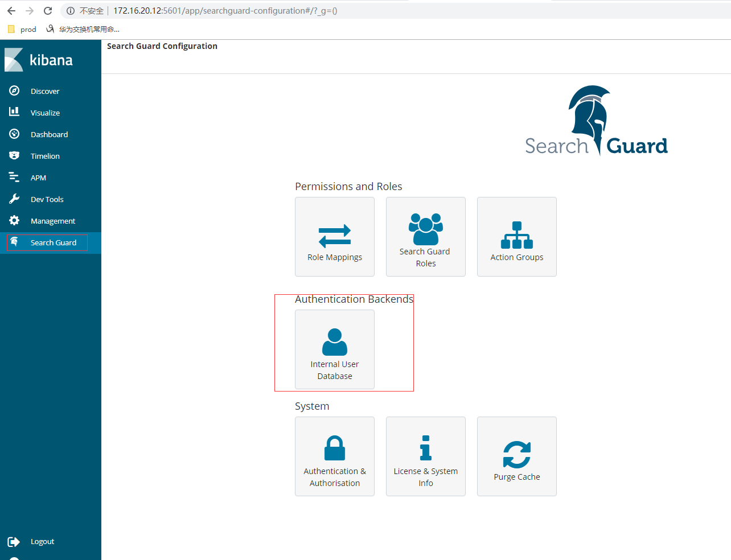
Task: Click the Logout label
Action: coord(42,542)
